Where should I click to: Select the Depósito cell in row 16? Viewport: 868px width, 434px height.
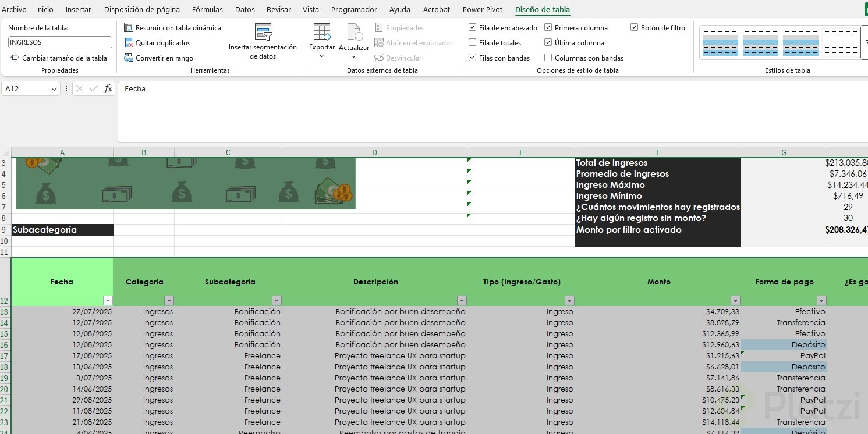tap(784, 344)
